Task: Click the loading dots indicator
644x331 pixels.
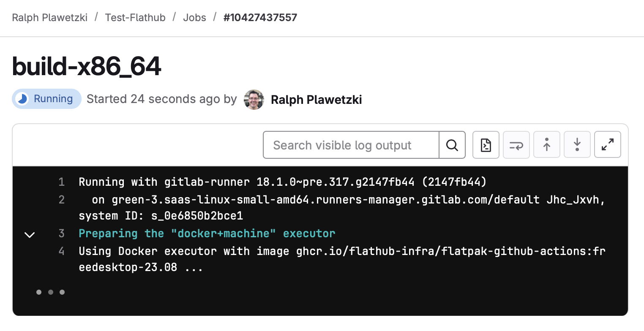Action: [50, 292]
